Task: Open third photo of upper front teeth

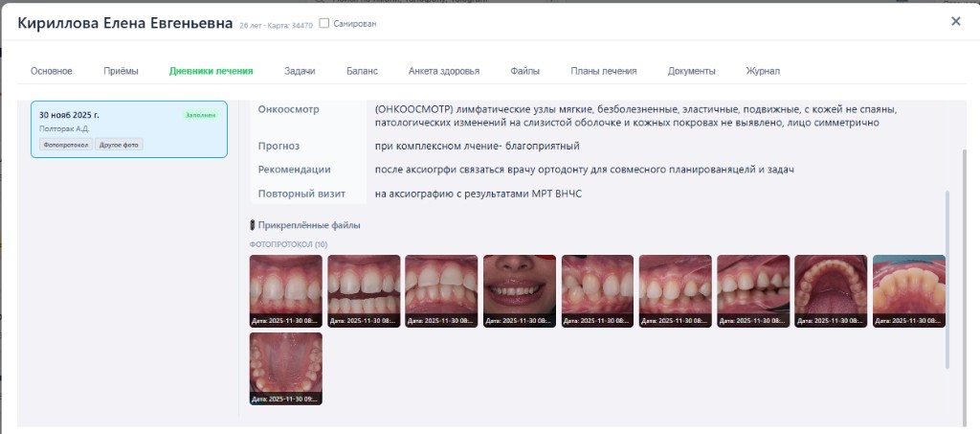Action: click(441, 291)
